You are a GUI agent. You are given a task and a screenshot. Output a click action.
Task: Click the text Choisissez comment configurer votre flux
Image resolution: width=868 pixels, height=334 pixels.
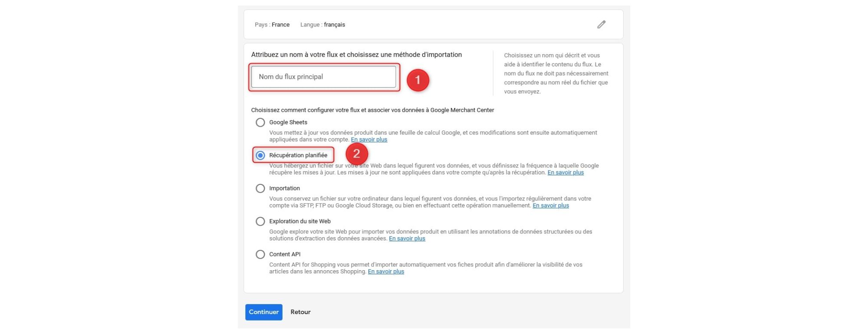point(372,110)
